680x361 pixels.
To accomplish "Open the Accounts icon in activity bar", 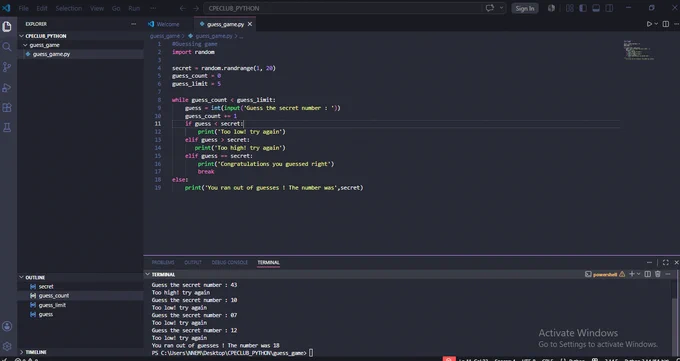I will coord(7,326).
